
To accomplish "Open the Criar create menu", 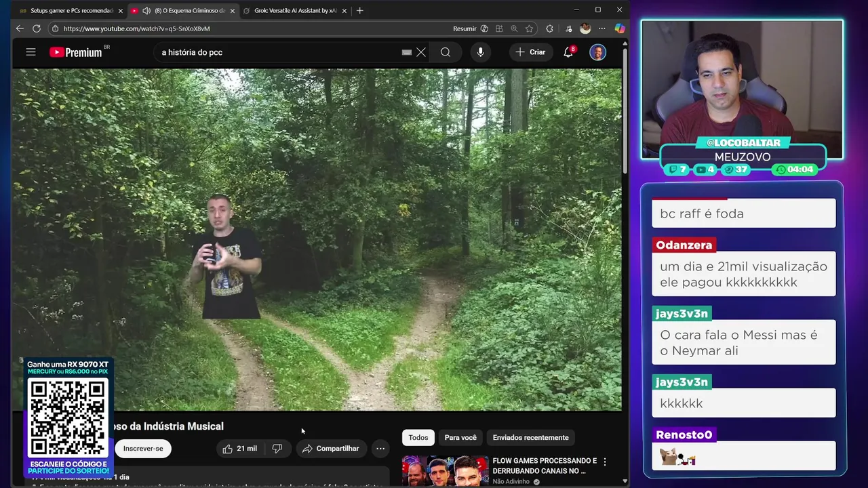I will coord(530,52).
